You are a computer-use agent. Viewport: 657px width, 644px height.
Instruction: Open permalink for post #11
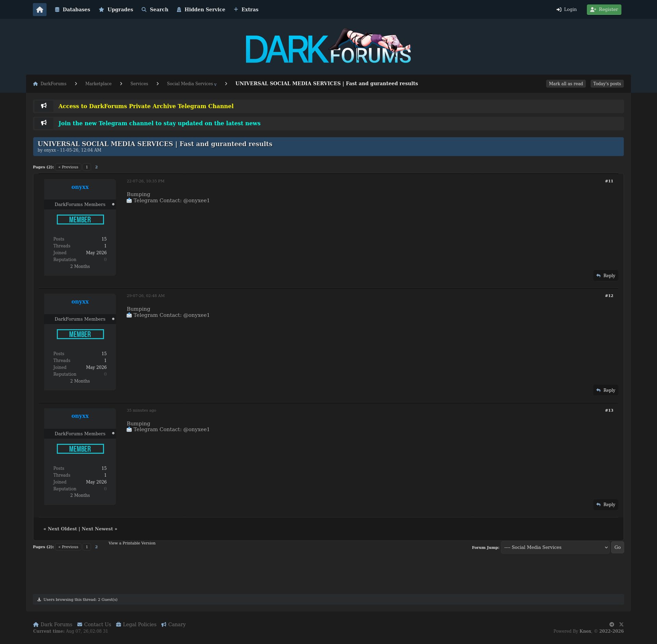(x=609, y=181)
